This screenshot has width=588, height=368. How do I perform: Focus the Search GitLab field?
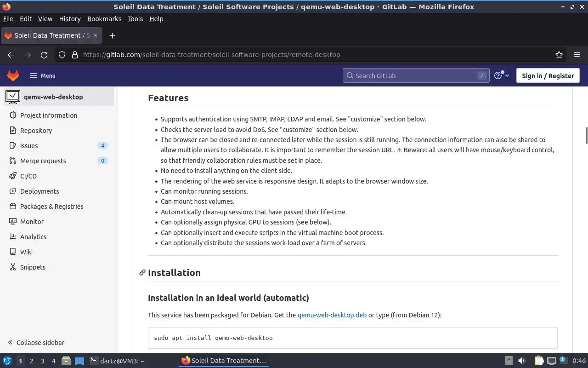[416, 75]
